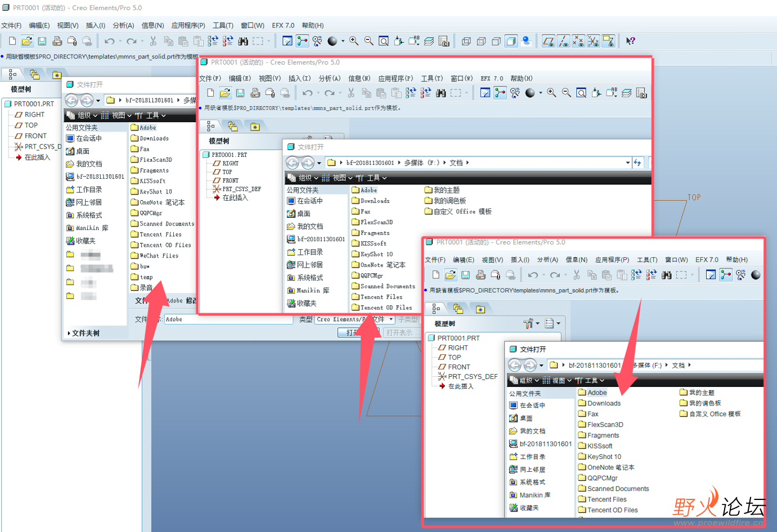This screenshot has width=777, height=532.
Task: Click the Save icon in the middle red-framed window
Action: point(240,93)
